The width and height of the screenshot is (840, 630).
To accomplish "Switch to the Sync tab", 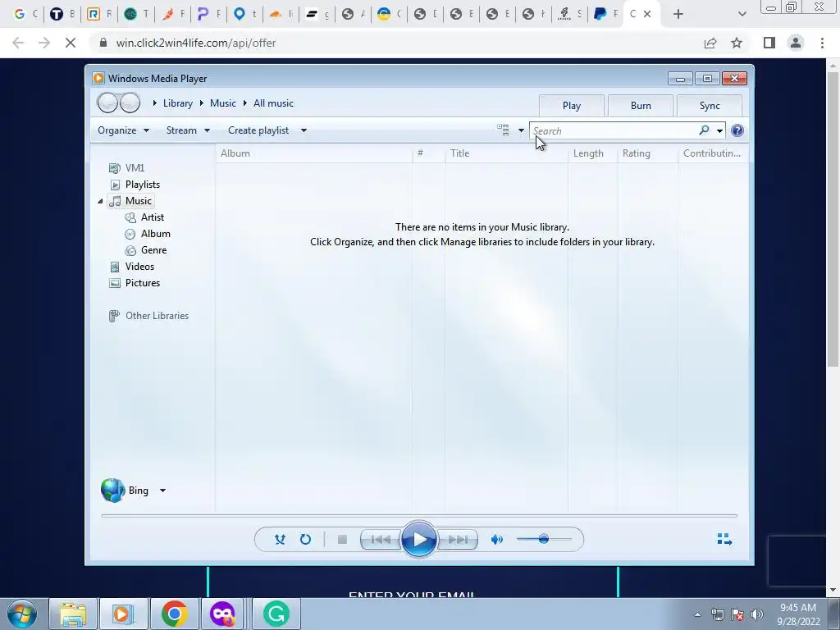I will click(710, 106).
